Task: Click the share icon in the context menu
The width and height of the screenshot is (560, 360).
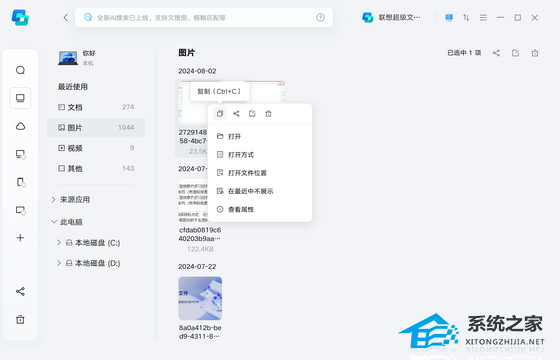Action: (x=236, y=114)
